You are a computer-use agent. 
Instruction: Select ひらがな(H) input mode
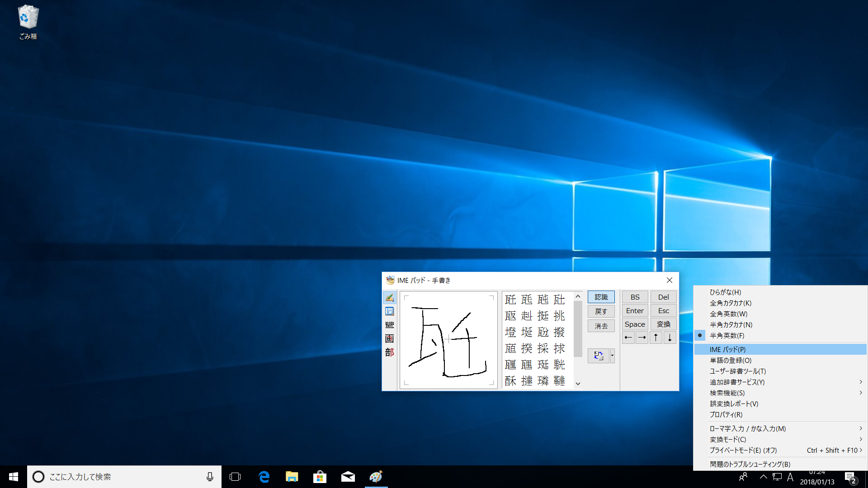point(725,292)
